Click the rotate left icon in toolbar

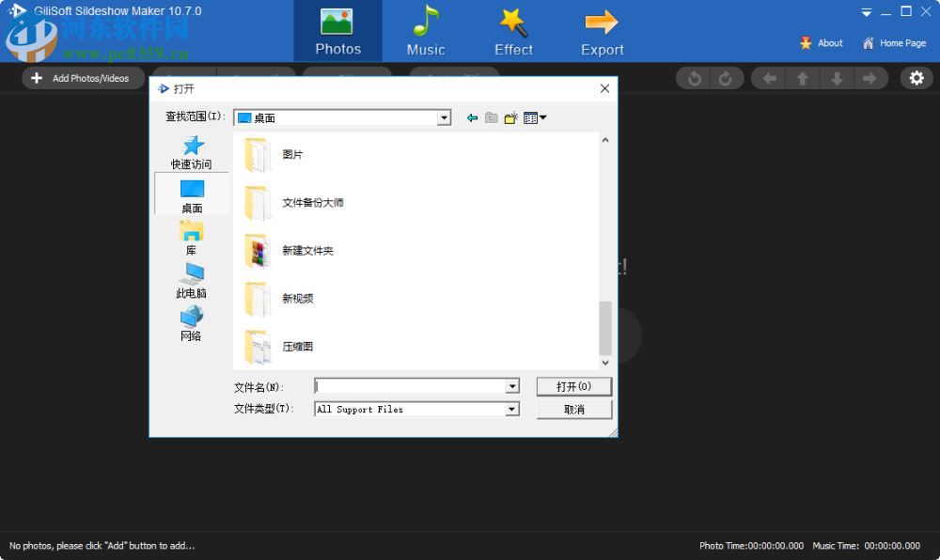point(695,78)
